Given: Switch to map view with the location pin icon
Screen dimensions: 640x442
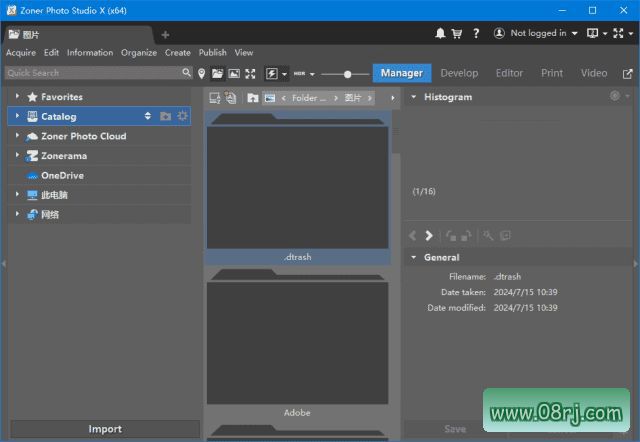Looking at the screenshot, I should (x=201, y=73).
